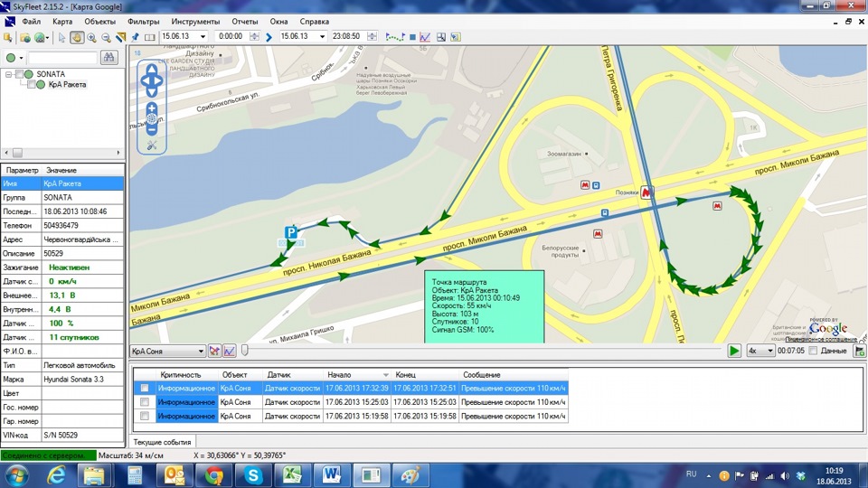Click the window layout toolbar icon
868x488 pixels.
click(x=441, y=37)
